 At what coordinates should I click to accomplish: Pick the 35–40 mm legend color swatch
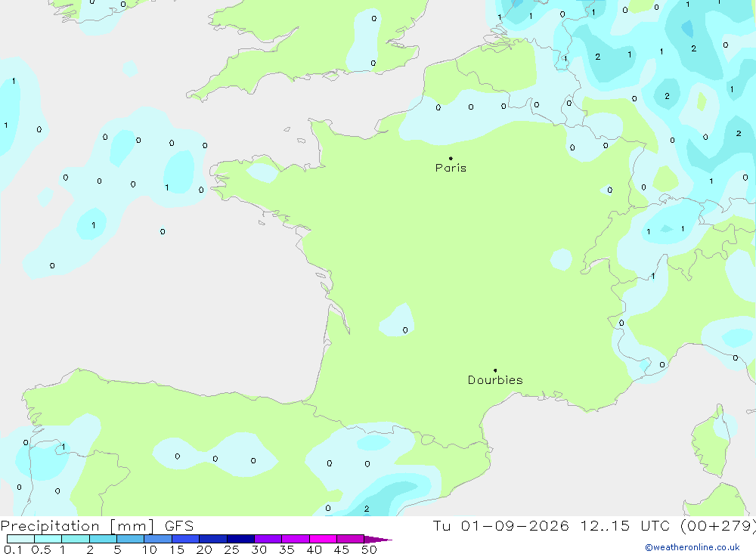point(296,539)
